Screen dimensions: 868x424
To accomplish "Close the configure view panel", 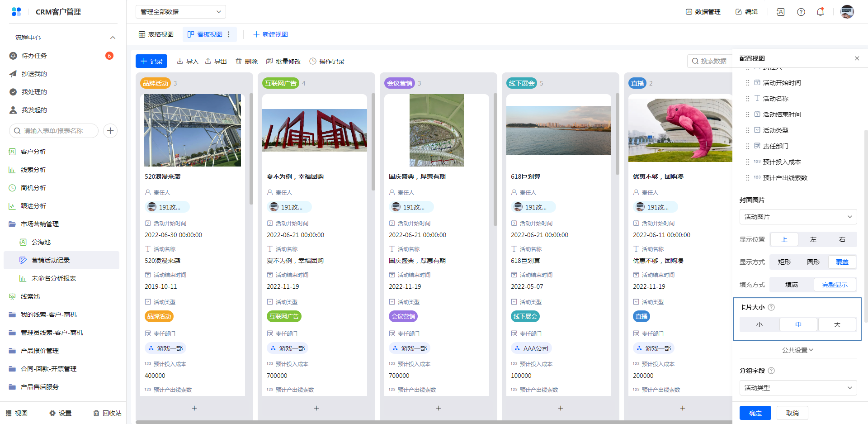I will [857, 58].
